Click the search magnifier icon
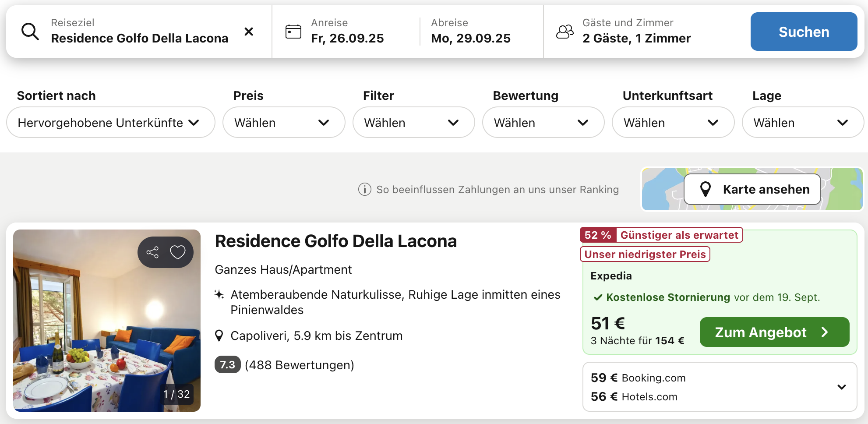Viewport: 868px width, 424px height. click(x=30, y=32)
